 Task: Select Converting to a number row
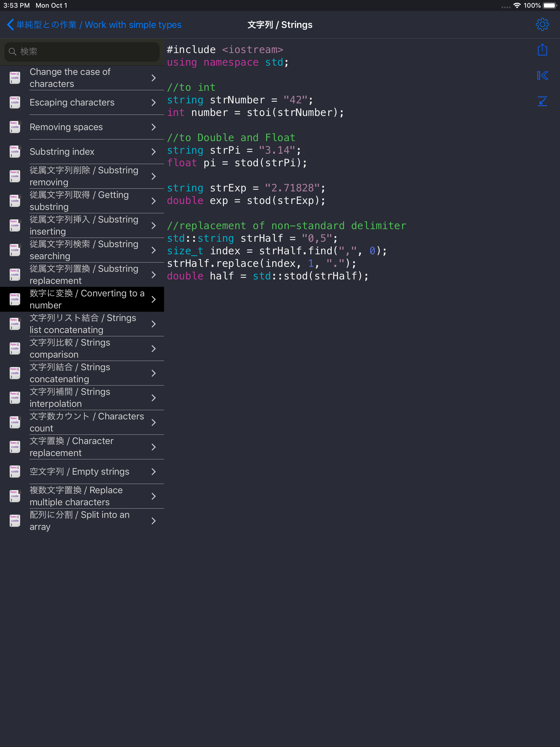(87, 299)
